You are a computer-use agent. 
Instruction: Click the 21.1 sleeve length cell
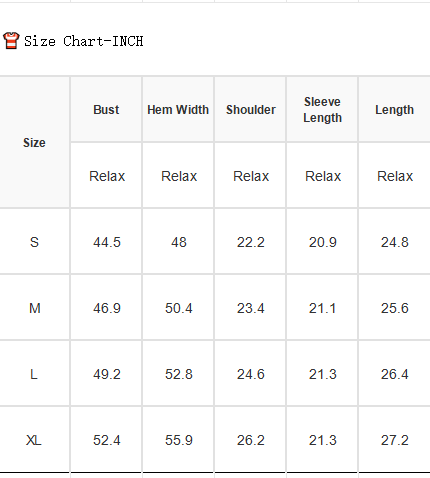322,308
